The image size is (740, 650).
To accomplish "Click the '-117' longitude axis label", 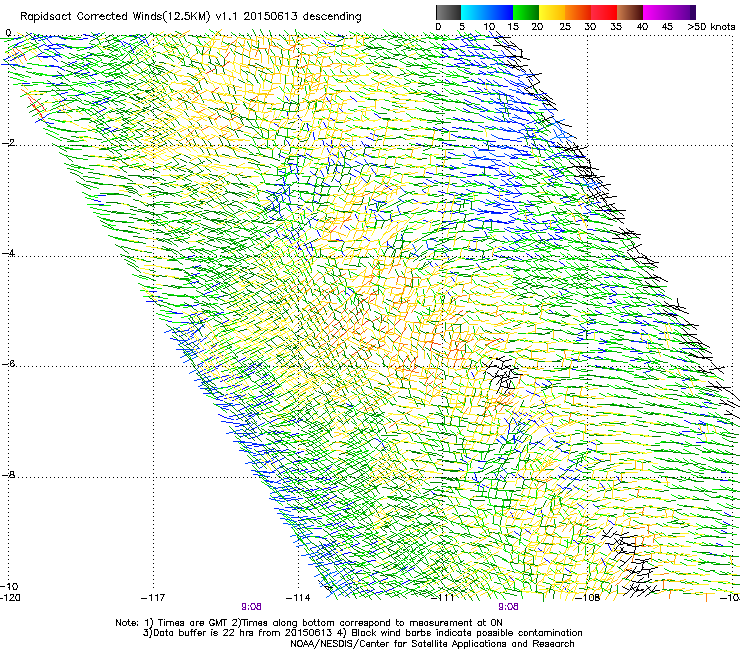I will pos(153,598).
